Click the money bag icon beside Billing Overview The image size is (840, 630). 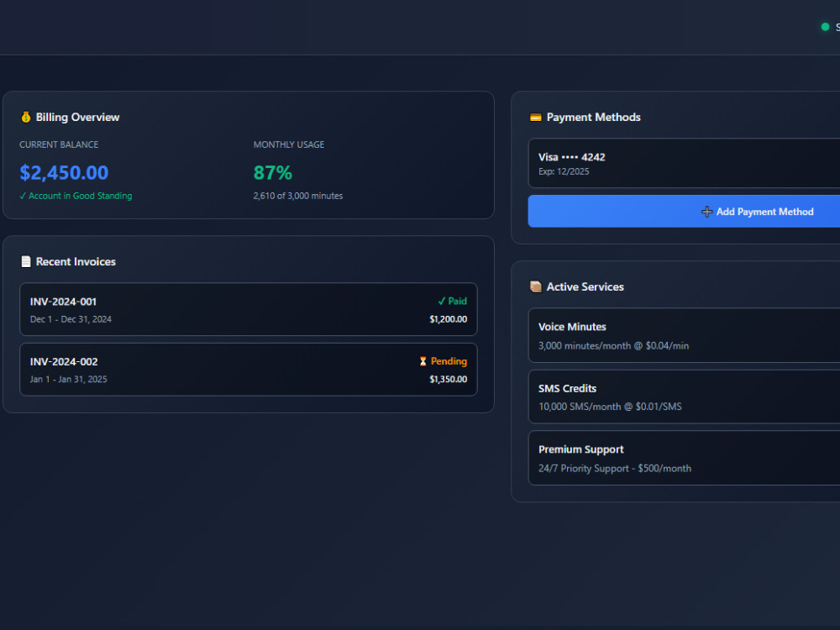26,118
